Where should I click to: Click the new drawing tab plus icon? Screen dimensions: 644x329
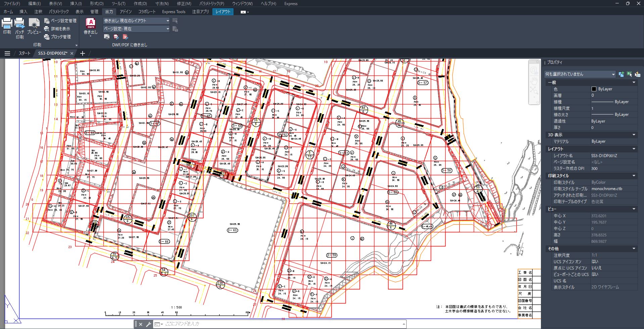tap(83, 53)
